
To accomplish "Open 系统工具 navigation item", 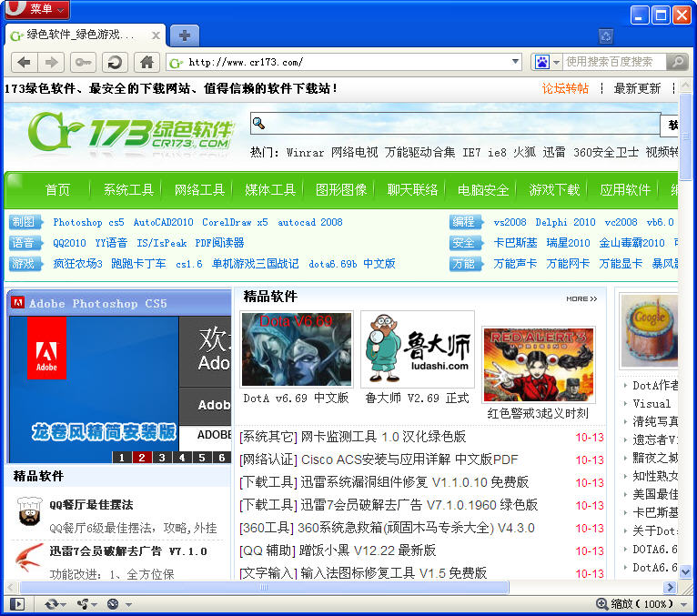I will tap(128, 190).
